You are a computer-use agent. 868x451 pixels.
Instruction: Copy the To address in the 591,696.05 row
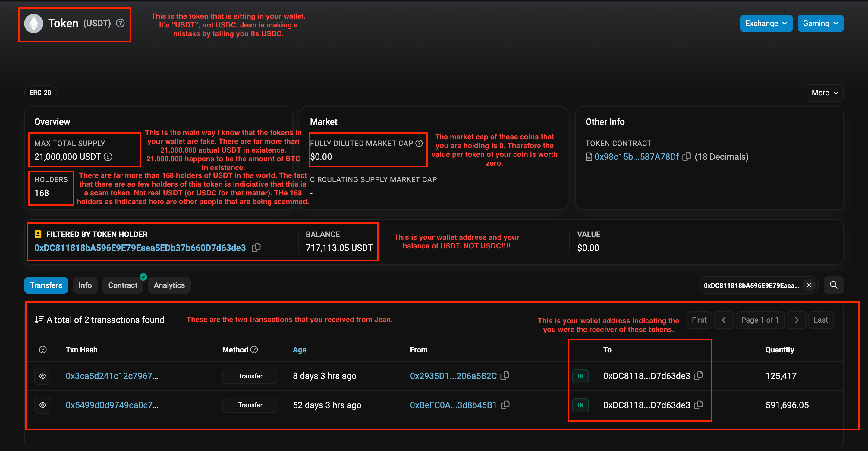698,405
